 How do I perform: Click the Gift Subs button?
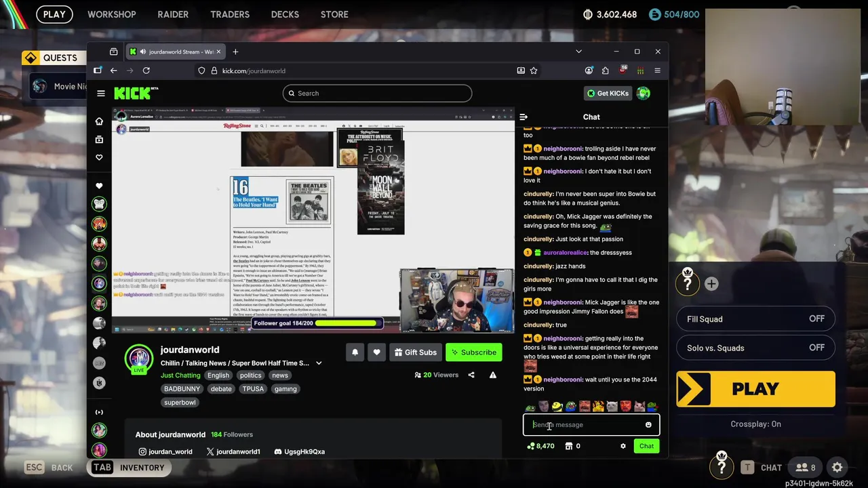pos(416,352)
